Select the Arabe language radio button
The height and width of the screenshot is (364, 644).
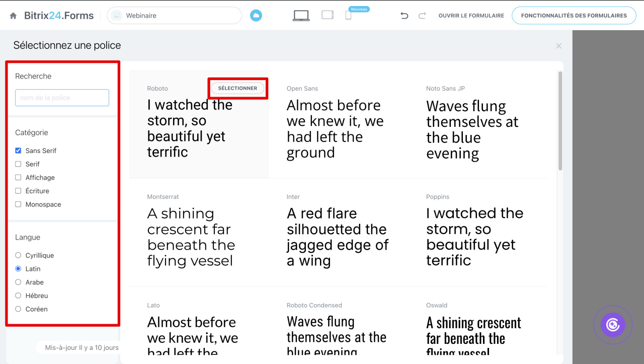pos(18,282)
